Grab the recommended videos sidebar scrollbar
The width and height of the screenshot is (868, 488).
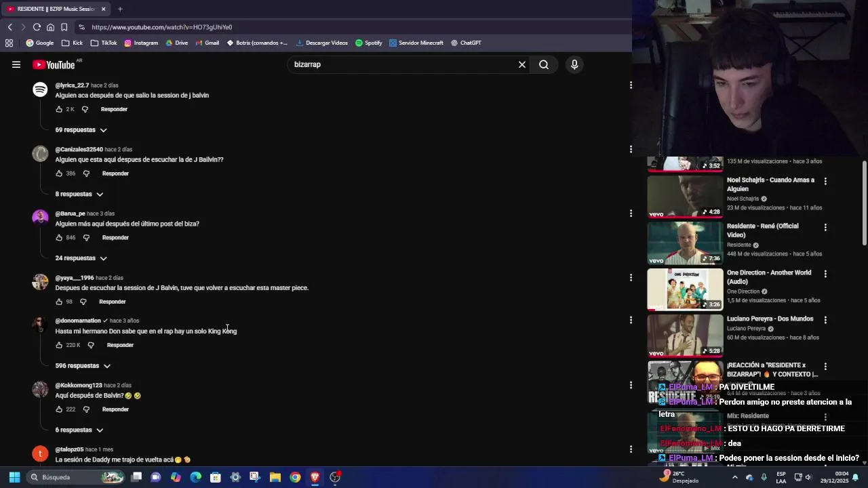pos(865,203)
